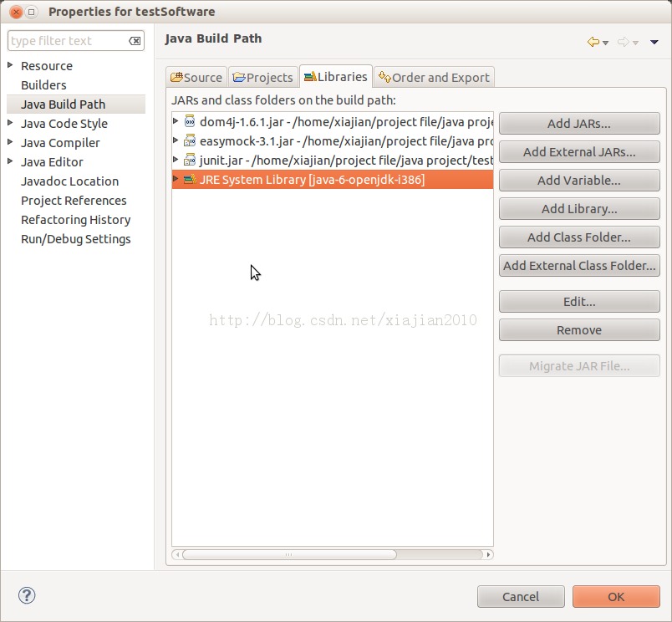Expand the dom4j-1.6.1.jar entry

176,121
